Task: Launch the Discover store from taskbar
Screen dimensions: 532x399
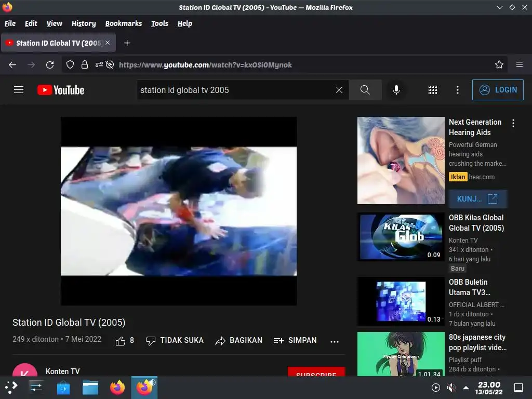Action: pyautogui.click(x=63, y=387)
